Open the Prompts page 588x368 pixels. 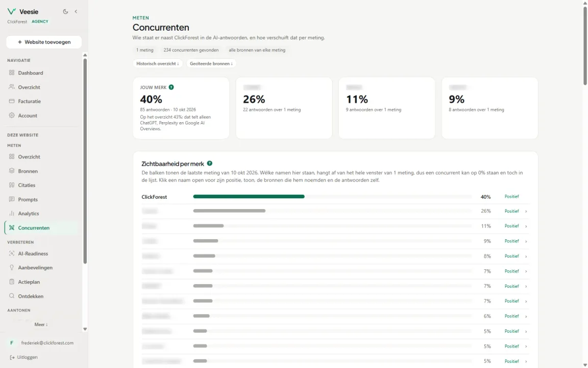coord(28,199)
